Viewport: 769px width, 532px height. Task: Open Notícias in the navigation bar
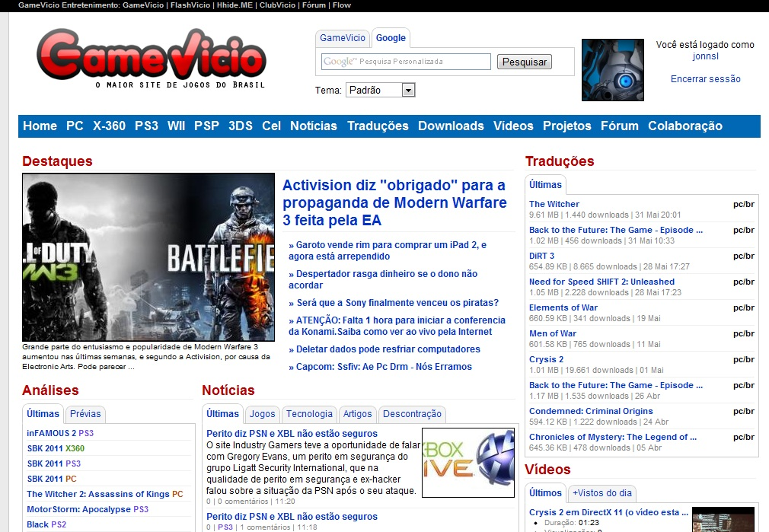click(314, 126)
